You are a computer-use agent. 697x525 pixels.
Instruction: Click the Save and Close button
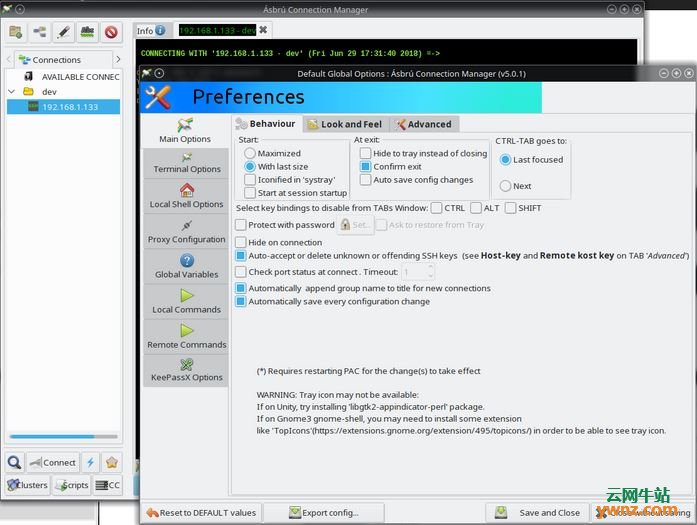(538, 513)
